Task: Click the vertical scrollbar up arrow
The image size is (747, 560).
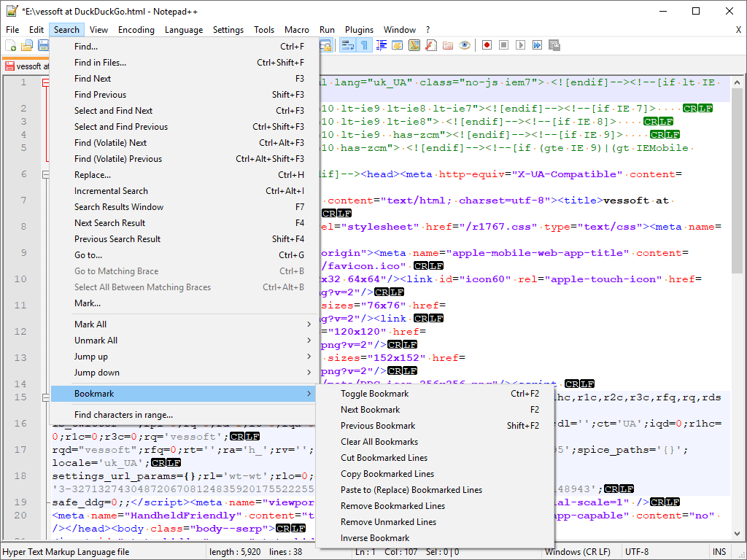Action: coord(737,82)
